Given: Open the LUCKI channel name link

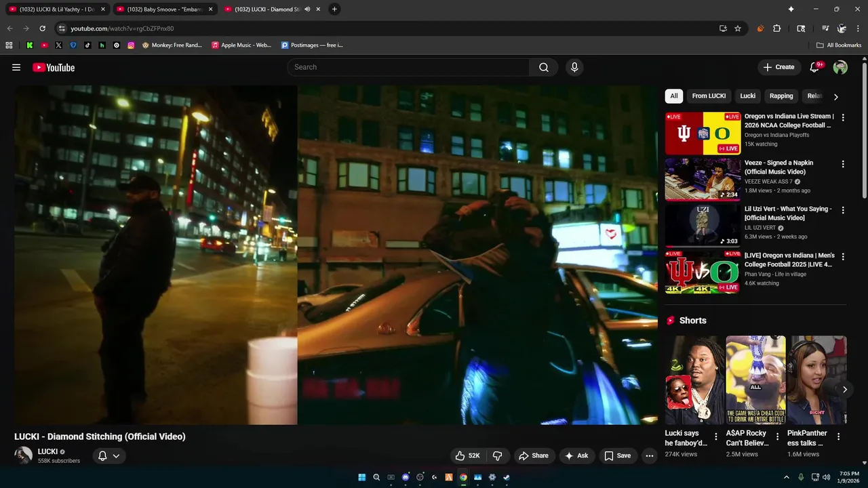Looking at the screenshot, I should pos(47,451).
